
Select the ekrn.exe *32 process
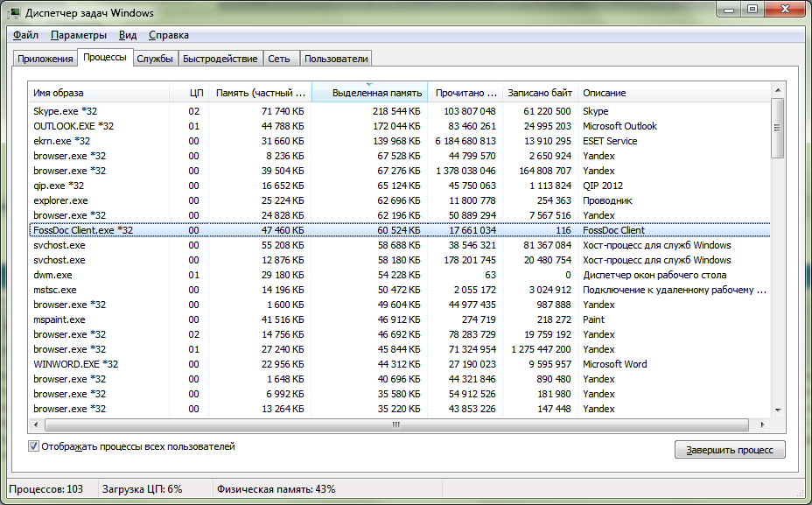coord(399,141)
